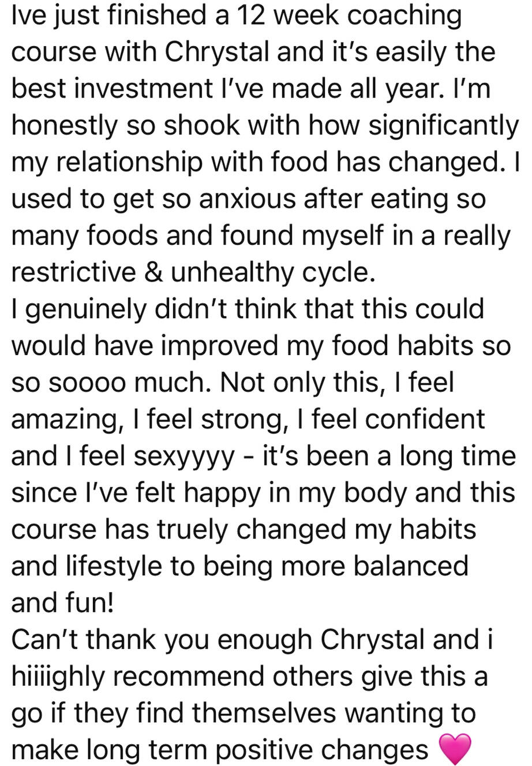
Task: Click the words 'and fun!'
Action: [63, 602]
